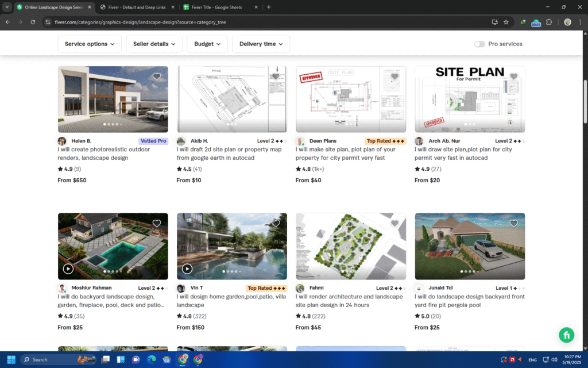Open Arch Ab. Nur's autocad site plan title

[x=463, y=154]
